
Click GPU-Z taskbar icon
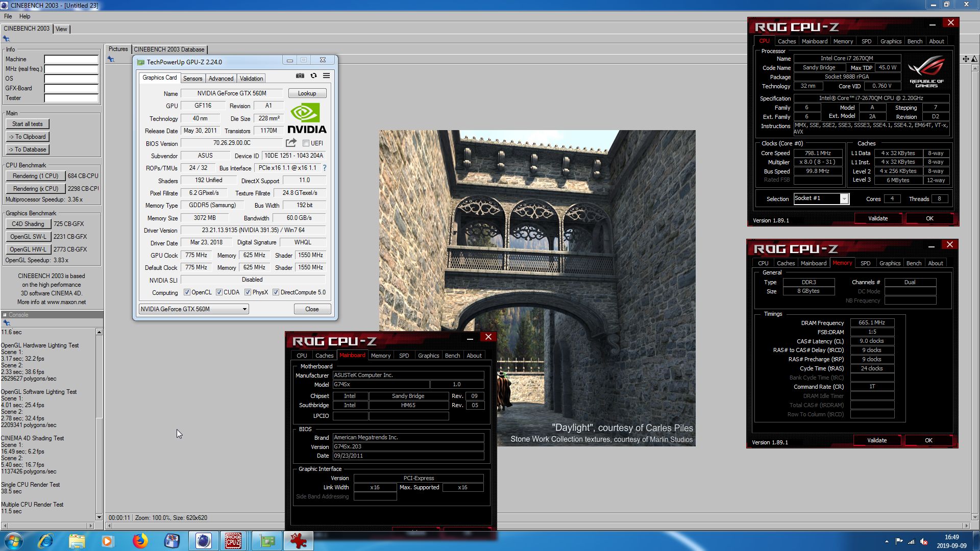[266, 541]
